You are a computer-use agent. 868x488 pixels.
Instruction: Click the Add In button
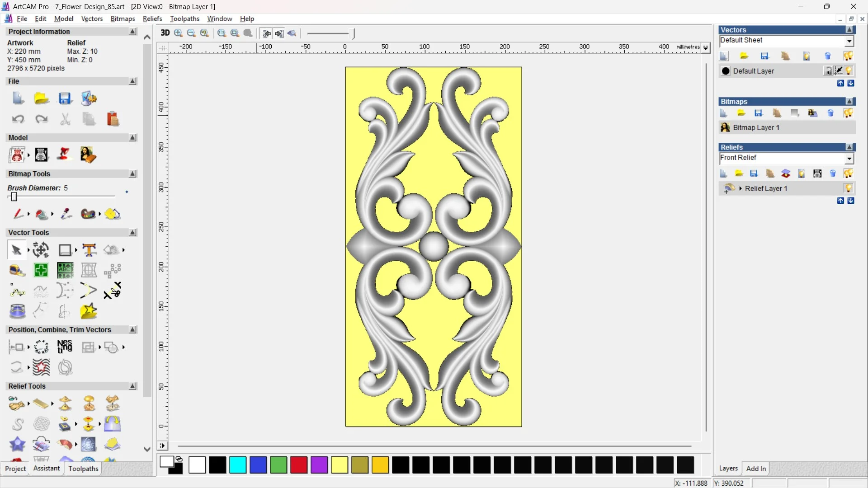point(756,469)
